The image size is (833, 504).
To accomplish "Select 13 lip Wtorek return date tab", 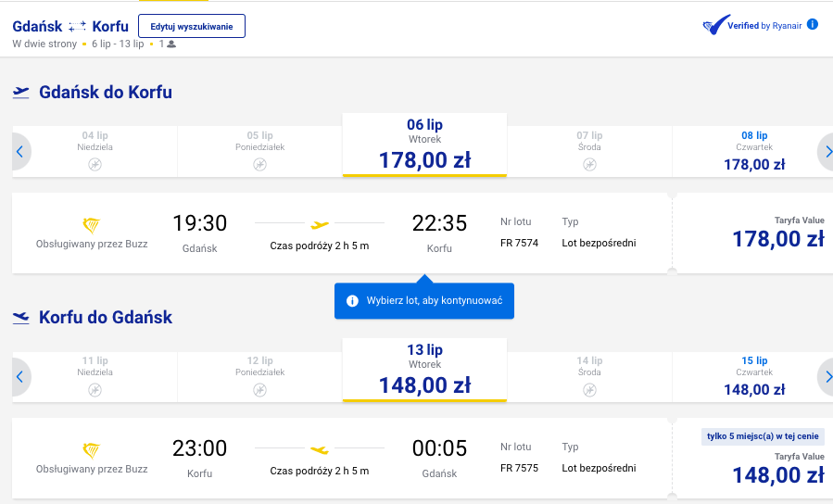I will pyautogui.click(x=424, y=370).
